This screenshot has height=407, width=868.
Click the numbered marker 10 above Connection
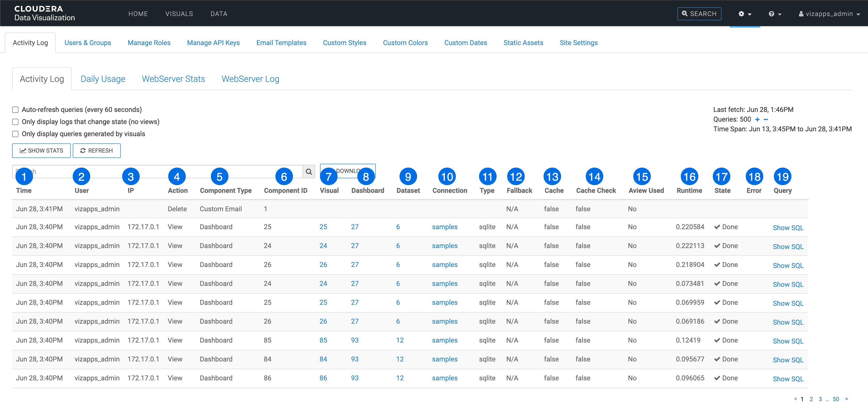coord(447,177)
